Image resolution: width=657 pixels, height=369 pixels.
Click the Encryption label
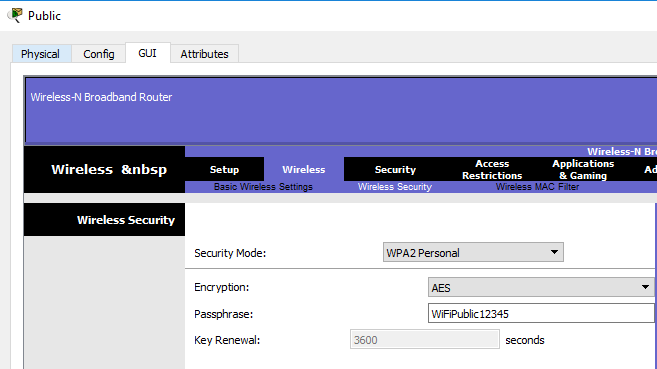(x=222, y=287)
